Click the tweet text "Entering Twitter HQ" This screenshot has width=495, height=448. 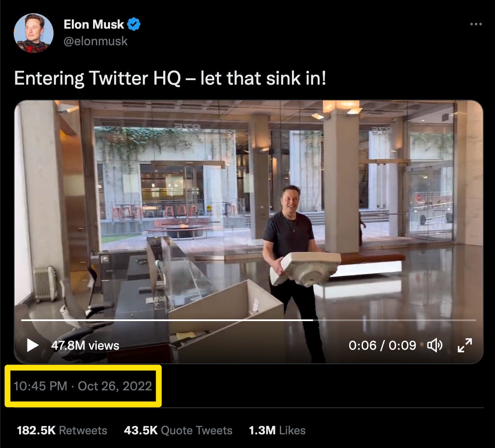pyautogui.click(x=98, y=78)
